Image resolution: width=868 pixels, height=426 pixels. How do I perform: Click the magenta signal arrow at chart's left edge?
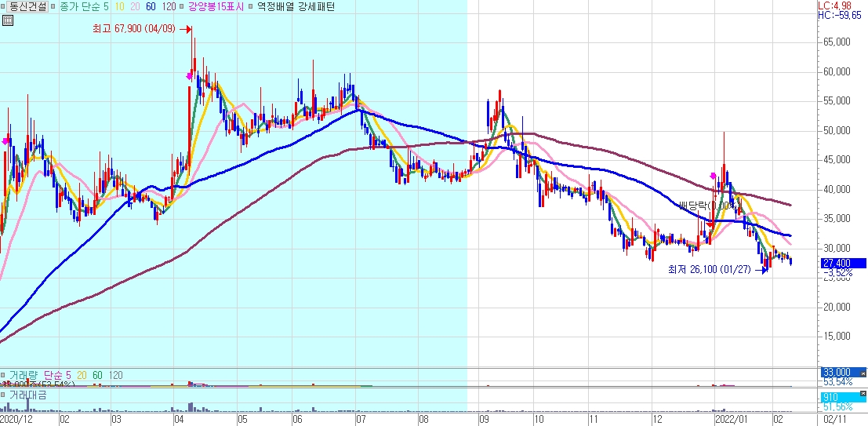(x=5, y=141)
